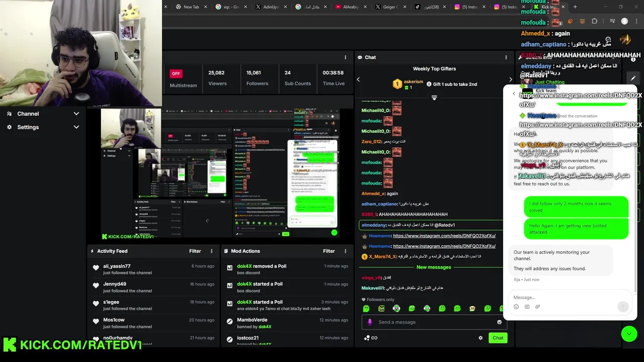Open the browser extensions puzzle icon
This screenshot has width=644, height=362.
pyautogui.click(x=595, y=21)
